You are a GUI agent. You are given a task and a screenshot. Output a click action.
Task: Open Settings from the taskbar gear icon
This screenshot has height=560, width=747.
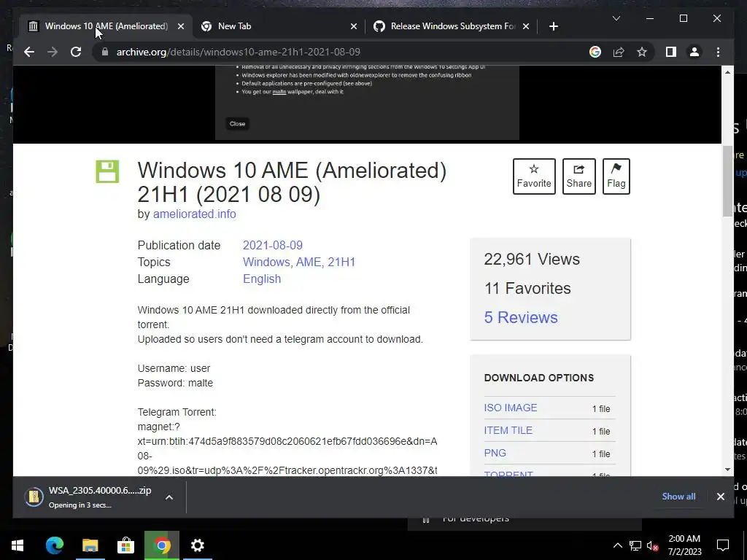(197, 545)
